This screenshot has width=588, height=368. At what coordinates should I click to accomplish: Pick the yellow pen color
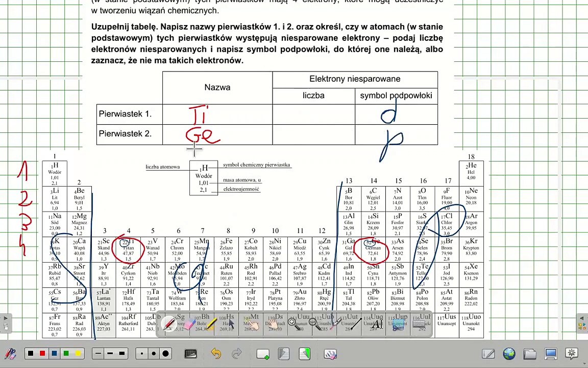(78, 353)
